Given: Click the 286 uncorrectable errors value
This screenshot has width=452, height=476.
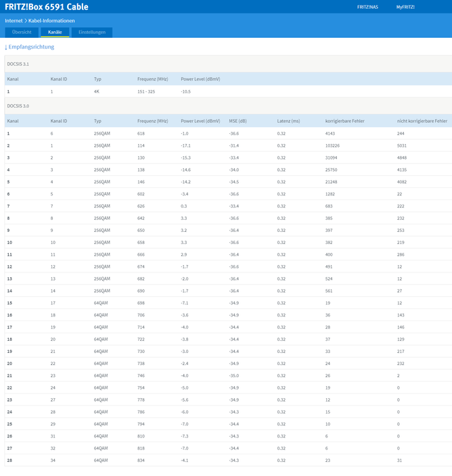Looking at the screenshot, I should [x=401, y=255].
